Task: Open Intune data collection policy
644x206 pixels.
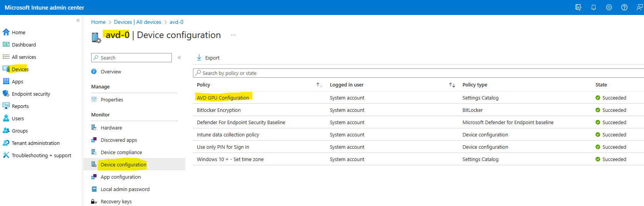Action: click(x=228, y=135)
